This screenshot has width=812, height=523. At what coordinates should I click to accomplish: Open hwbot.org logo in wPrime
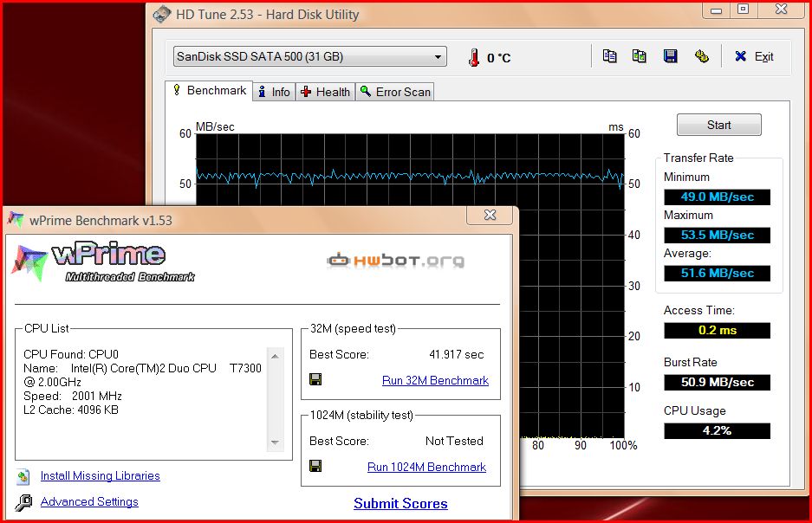click(x=396, y=261)
